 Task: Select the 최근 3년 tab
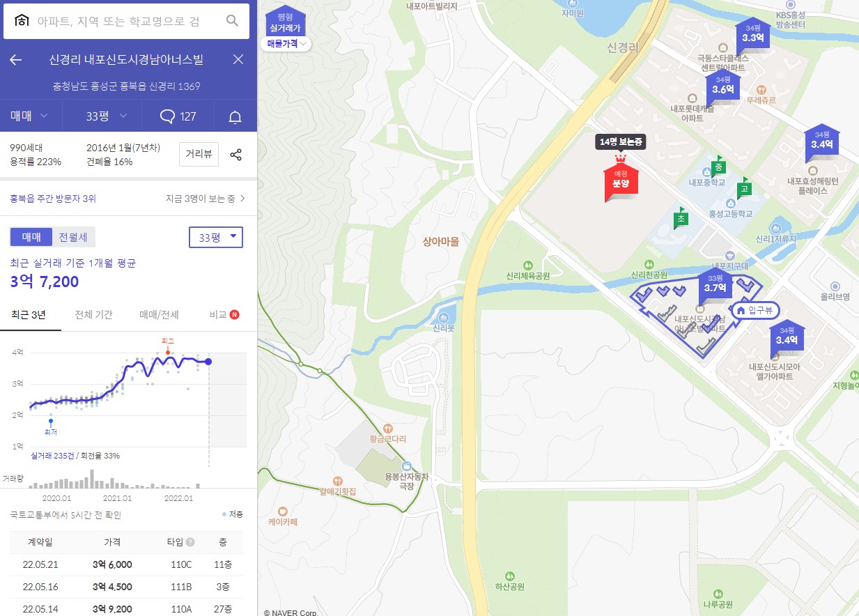[x=29, y=314]
